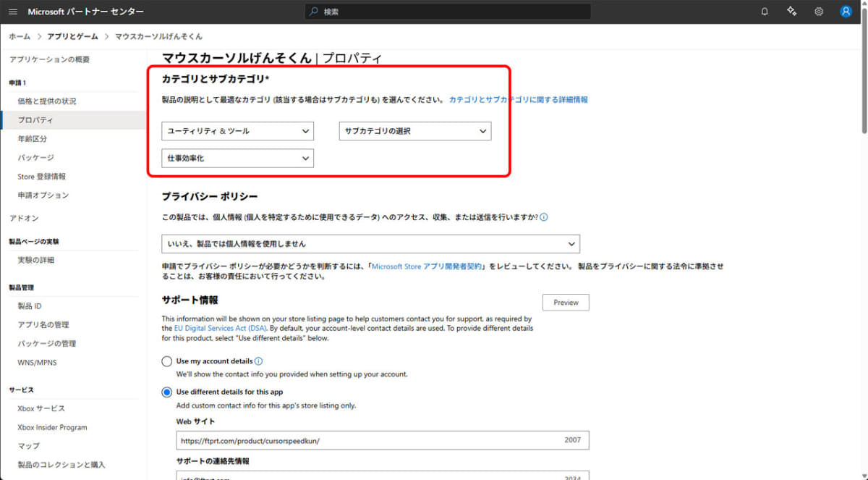Click the info icon beside privacy question
This screenshot has width=868, height=480.
tap(544, 216)
